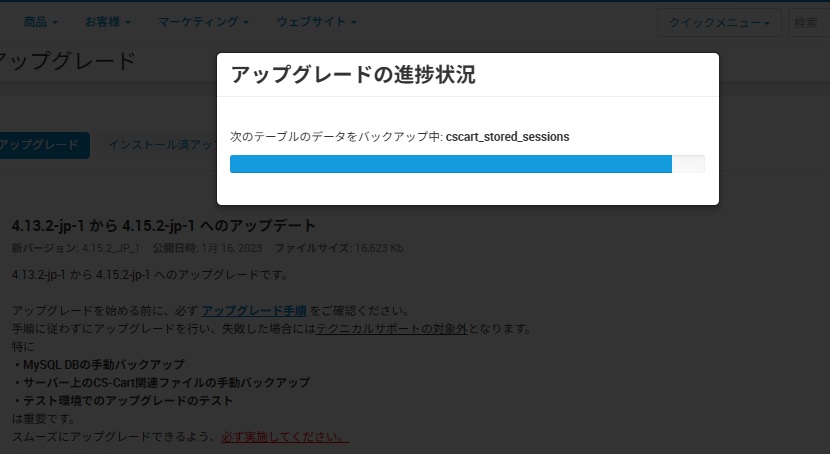Click the 新バージョン 4.15.2_JP_1 label
This screenshot has width=830, height=454.
(75, 247)
